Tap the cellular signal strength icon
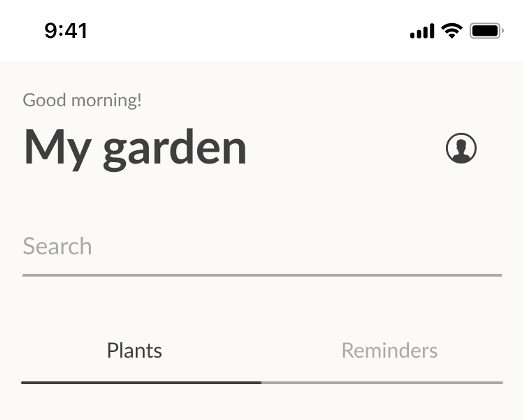The width and height of the screenshot is (524, 420). 422,31
